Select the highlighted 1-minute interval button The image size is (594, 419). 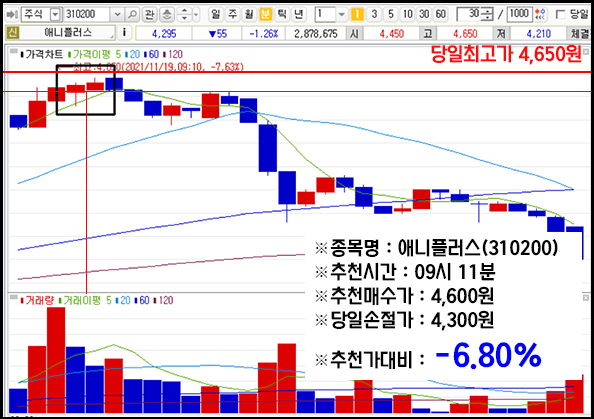pos(357,14)
